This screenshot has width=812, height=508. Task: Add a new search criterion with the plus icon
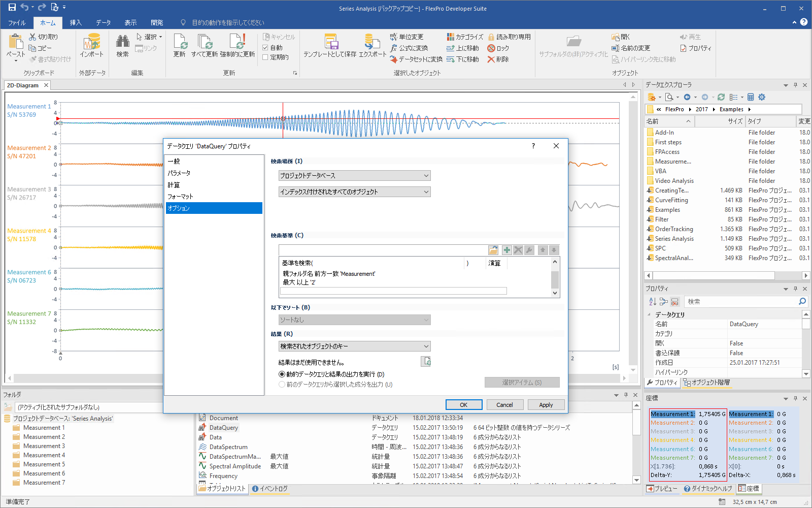pos(506,250)
